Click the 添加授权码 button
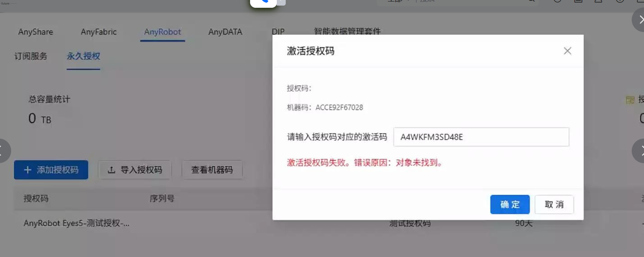The image size is (644, 257). [x=51, y=170]
